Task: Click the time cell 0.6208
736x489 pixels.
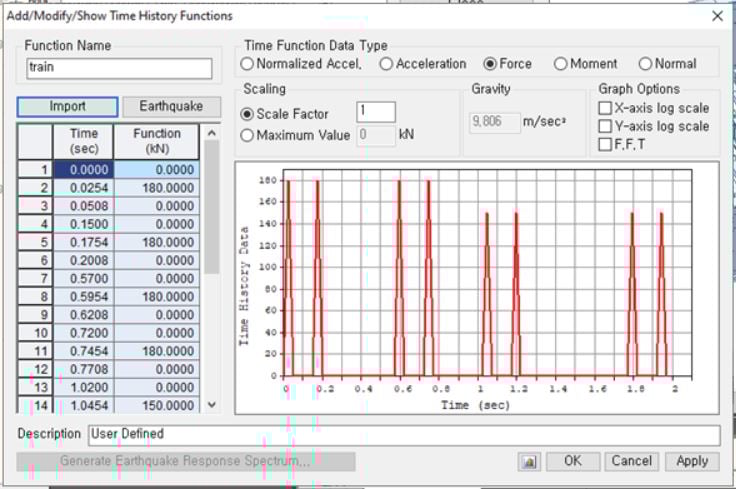Action: (x=84, y=315)
